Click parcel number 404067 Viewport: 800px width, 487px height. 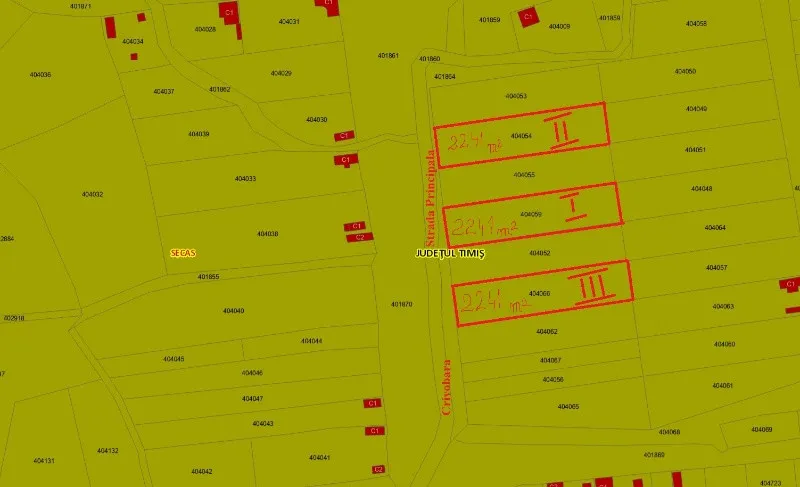pyautogui.click(x=551, y=361)
